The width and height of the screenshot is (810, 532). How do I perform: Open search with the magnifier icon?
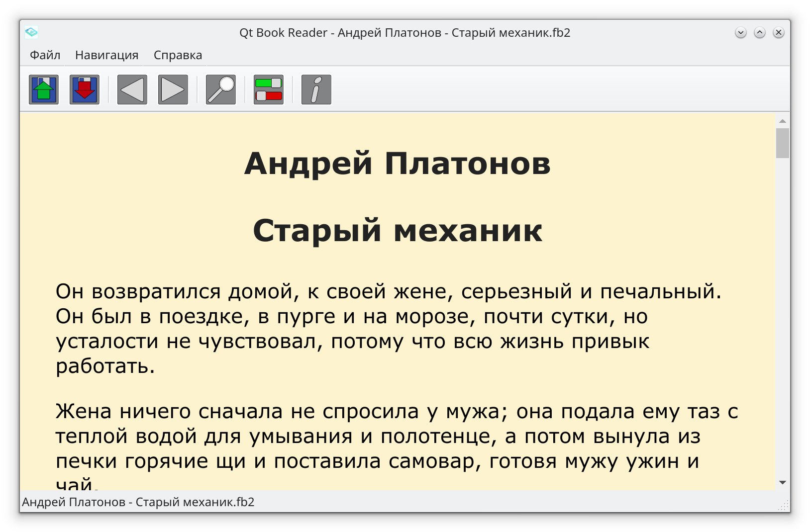pos(221,90)
